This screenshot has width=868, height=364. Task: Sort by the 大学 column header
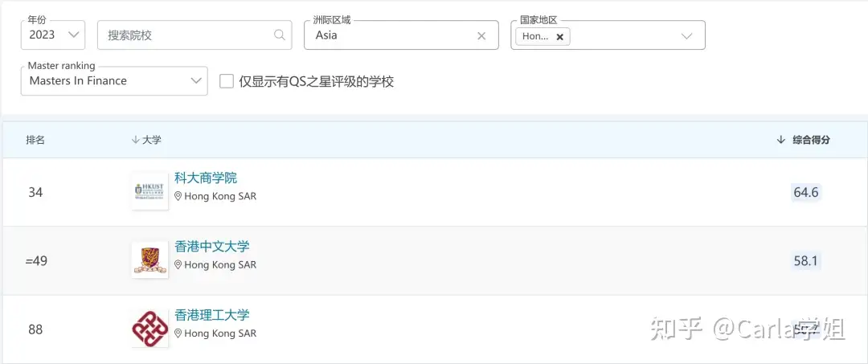146,140
